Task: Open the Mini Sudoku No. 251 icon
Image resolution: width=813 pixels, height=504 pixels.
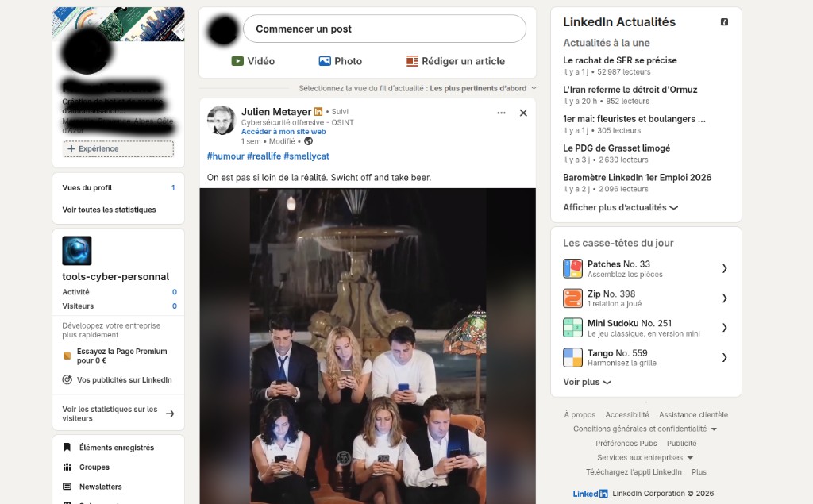Action: click(573, 328)
